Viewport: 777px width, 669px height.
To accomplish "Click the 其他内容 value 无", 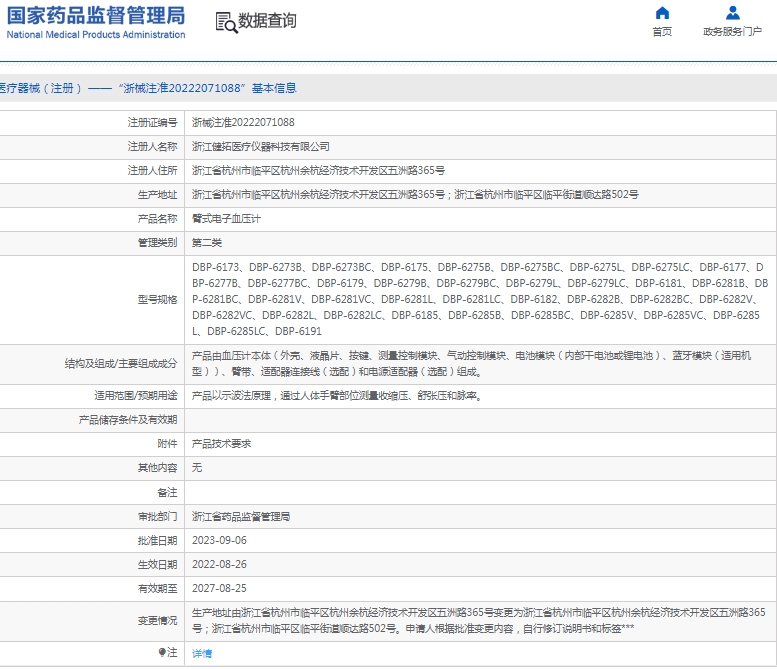I will click(x=197, y=468).
